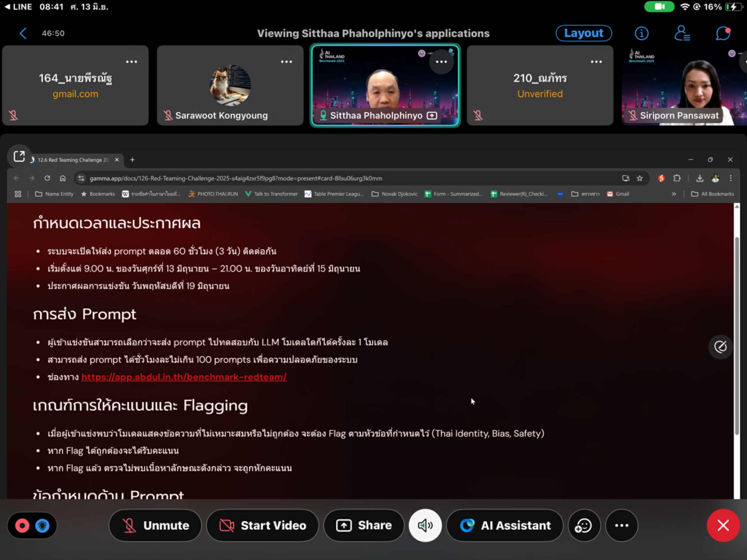Expand the bottom toolbar more menu
Viewport: 747px width, 560px height.
(x=621, y=525)
